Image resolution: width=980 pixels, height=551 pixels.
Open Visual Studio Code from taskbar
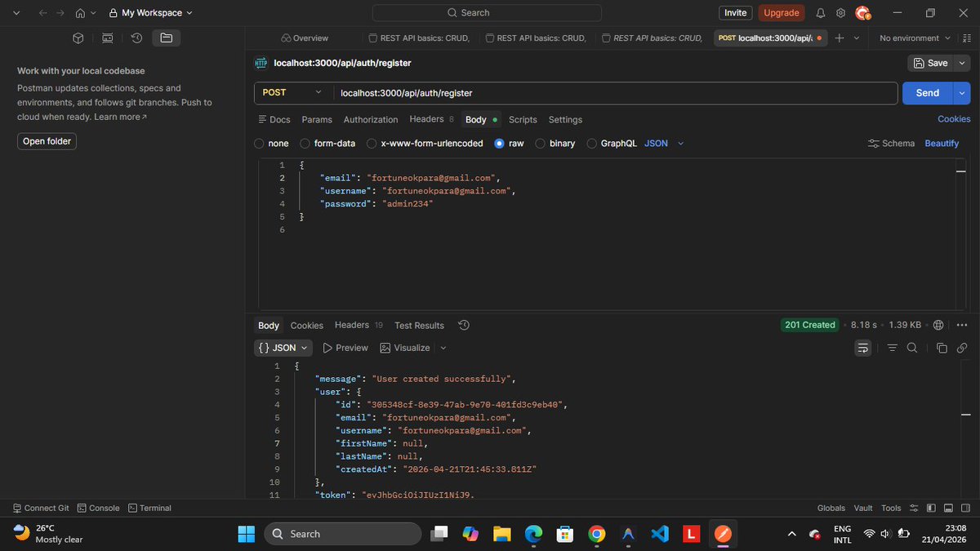[660, 534]
